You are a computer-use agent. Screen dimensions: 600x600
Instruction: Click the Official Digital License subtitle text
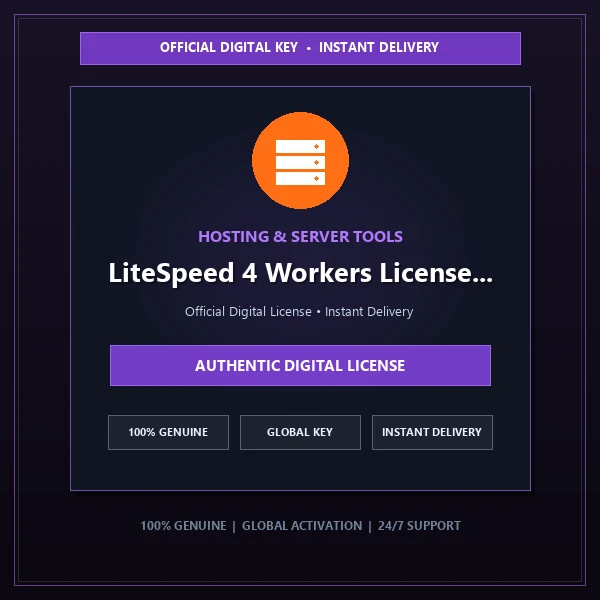tap(299, 311)
